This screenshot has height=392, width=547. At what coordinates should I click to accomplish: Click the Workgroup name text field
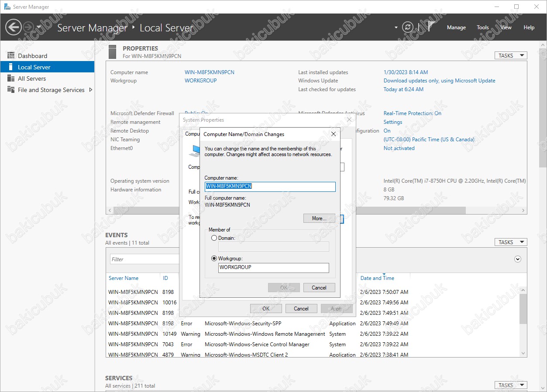(273, 268)
